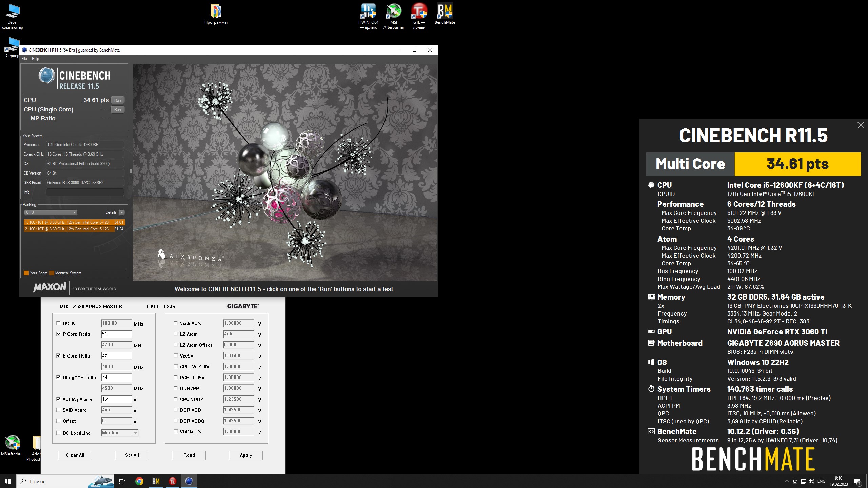Open the BenchMate desktop icon

click(445, 14)
